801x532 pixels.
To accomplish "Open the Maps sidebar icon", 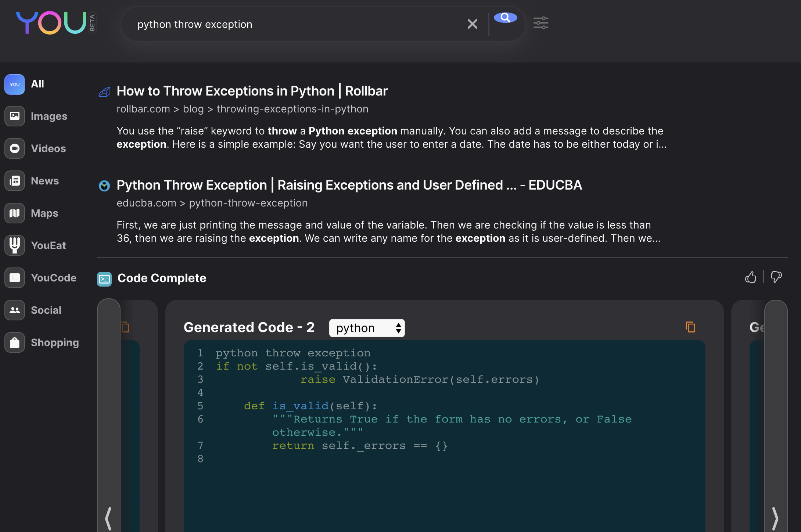I will tap(15, 213).
